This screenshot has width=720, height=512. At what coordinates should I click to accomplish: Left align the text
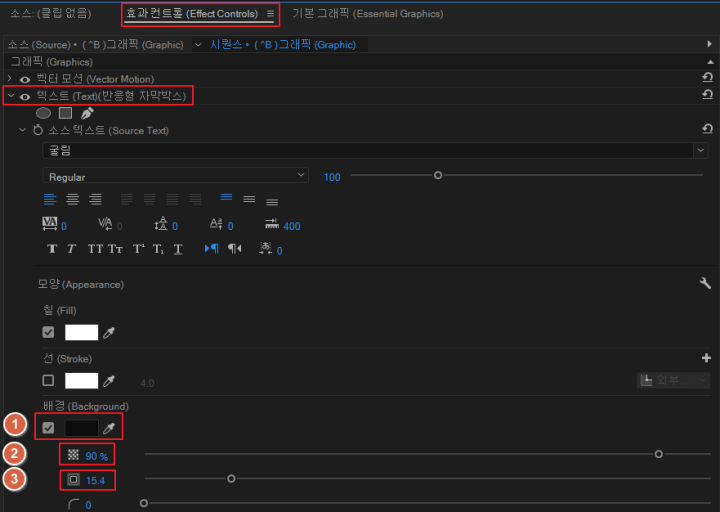[50, 199]
